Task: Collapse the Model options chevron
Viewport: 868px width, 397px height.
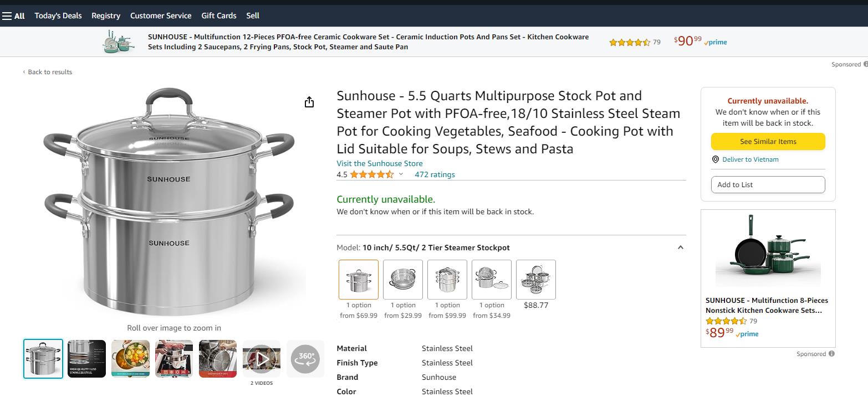Action: pyautogui.click(x=681, y=248)
